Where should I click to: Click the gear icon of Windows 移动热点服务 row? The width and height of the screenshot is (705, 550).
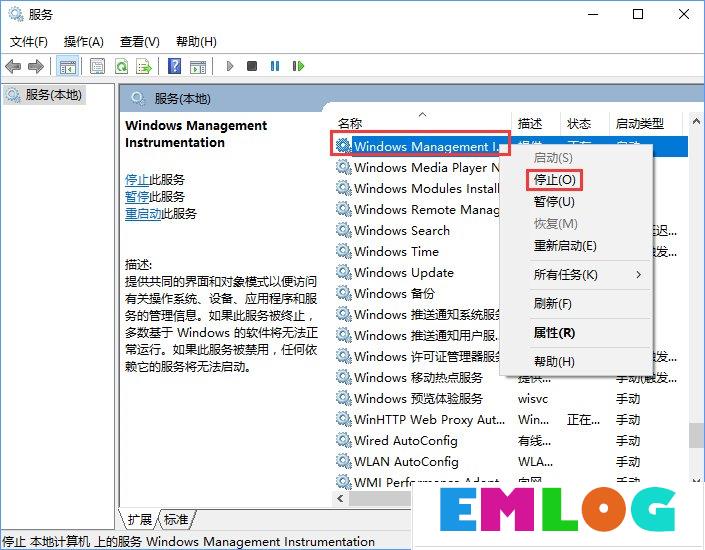point(344,377)
